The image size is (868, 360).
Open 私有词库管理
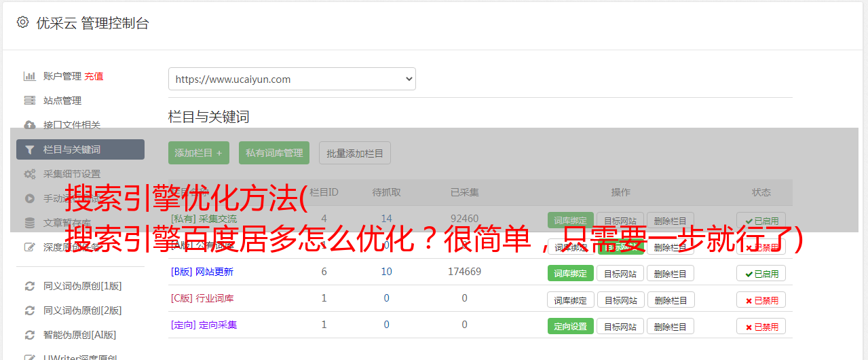[x=274, y=153]
